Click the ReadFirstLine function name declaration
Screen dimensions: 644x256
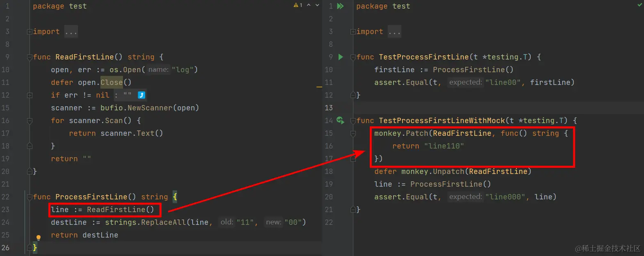coord(84,57)
